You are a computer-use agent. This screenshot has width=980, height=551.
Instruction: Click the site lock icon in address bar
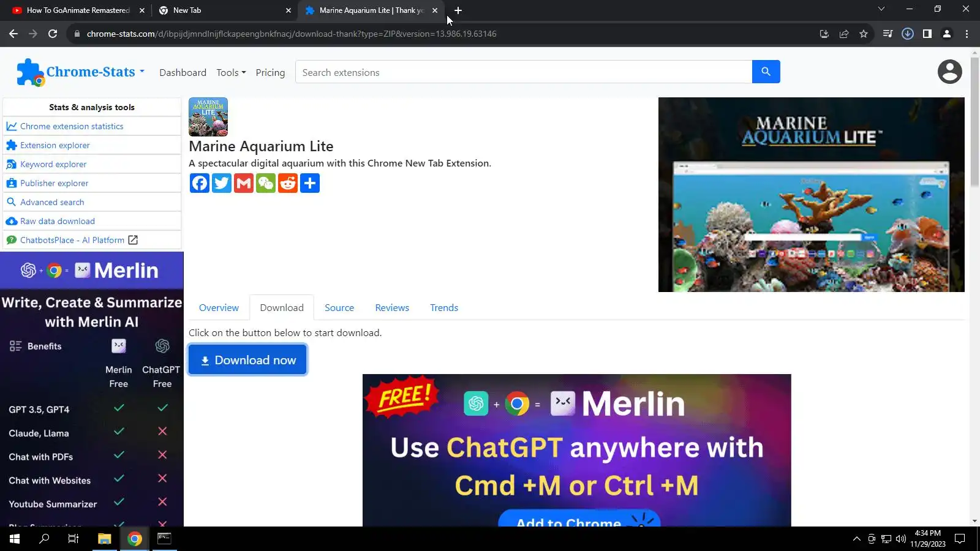click(77, 34)
